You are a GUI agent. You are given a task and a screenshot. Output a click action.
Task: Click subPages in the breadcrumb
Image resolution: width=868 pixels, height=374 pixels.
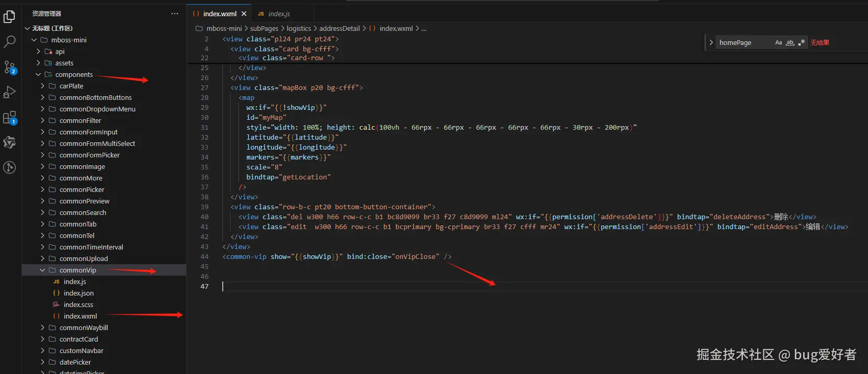264,29
